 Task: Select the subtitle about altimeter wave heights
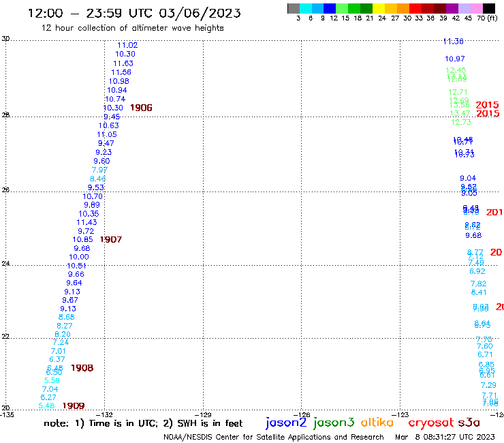coord(132,29)
